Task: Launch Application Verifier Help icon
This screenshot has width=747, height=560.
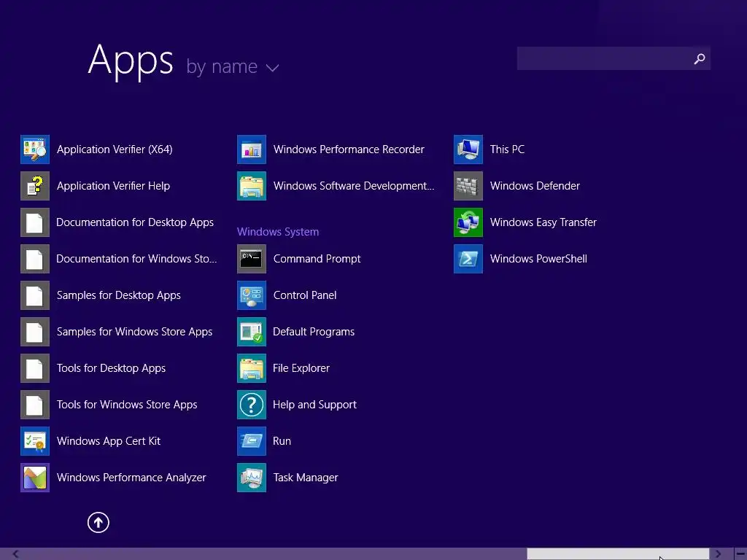Action: (x=35, y=186)
